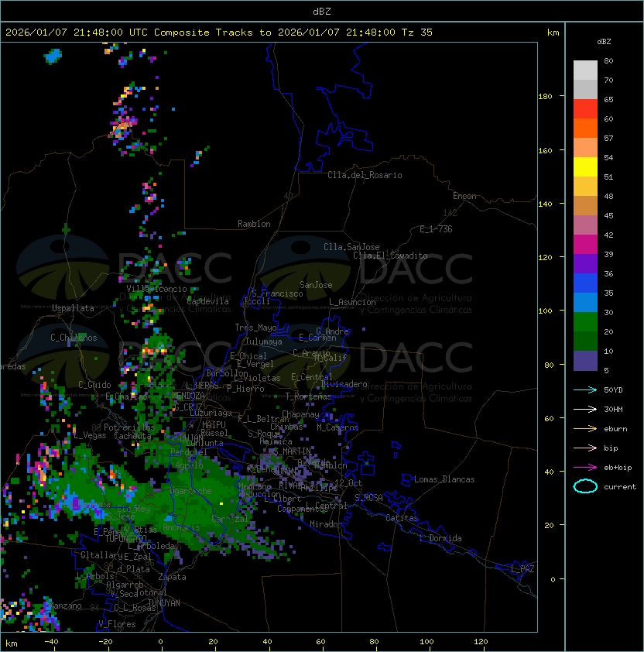Click the '-40' tick on bottom axis
The width and height of the screenshot is (644, 652).
[51, 642]
